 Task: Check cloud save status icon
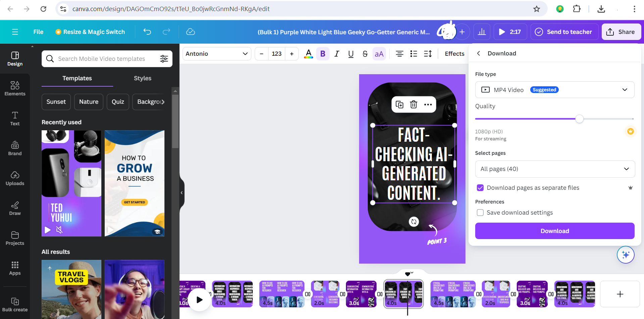point(191,32)
